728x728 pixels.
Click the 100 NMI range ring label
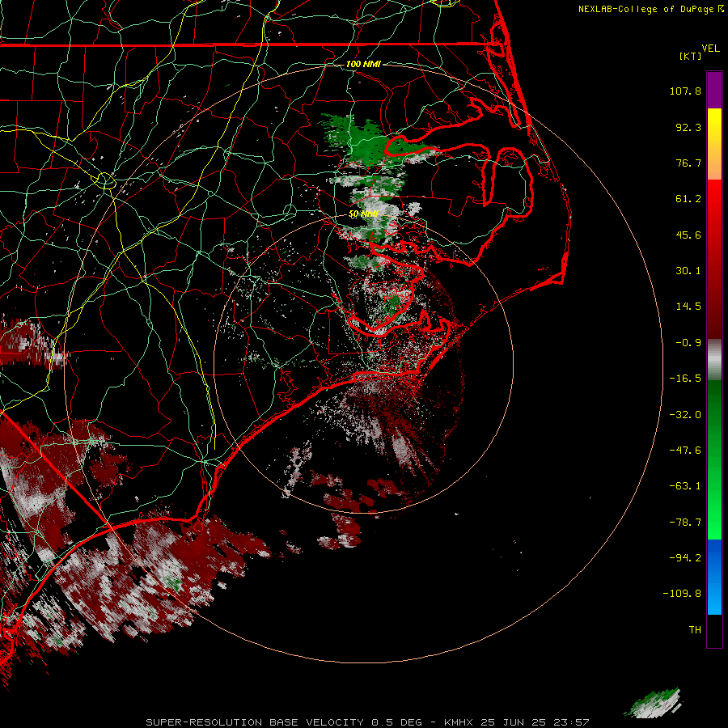pyautogui.click(x=363, y=64)
